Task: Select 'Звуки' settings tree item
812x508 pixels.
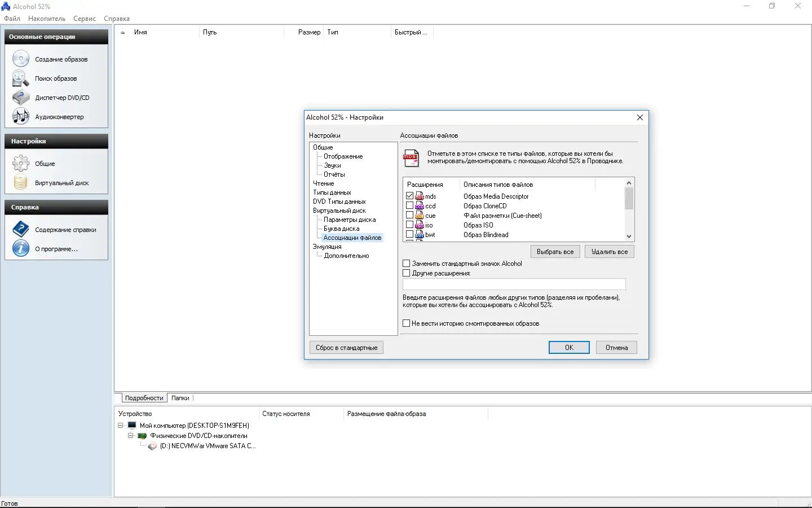Action: (333, 165)
